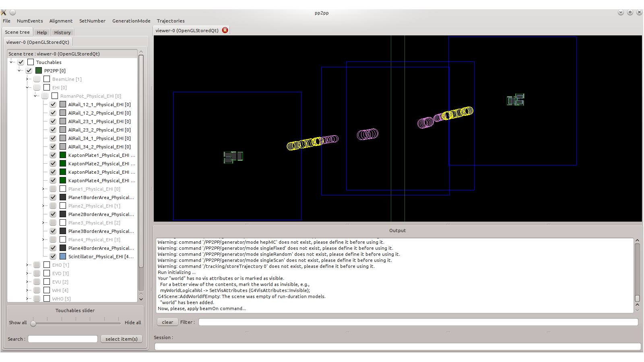Toggle the PP2PP [0] checkbox
Image resolution: width=644 pixels, height=362 pixels.
tap(29, 71)
